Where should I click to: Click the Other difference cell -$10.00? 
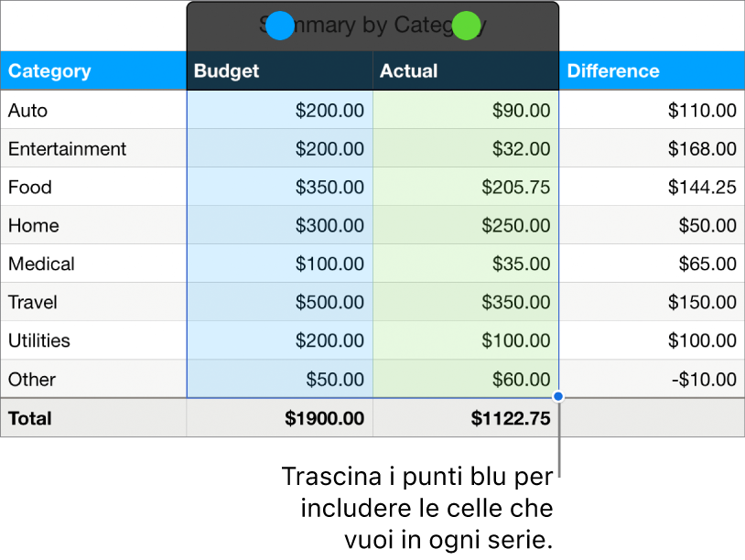pyautogui.click(x=651, y=380)
